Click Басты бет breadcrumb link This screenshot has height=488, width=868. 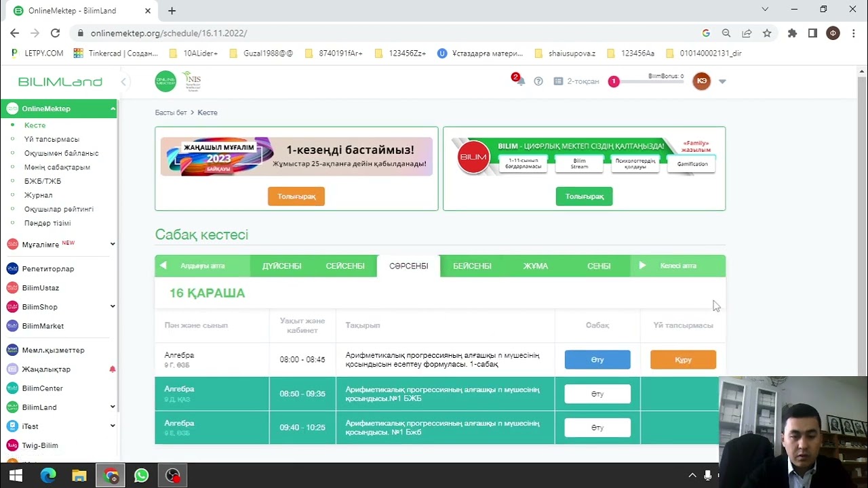pos(171,113)
